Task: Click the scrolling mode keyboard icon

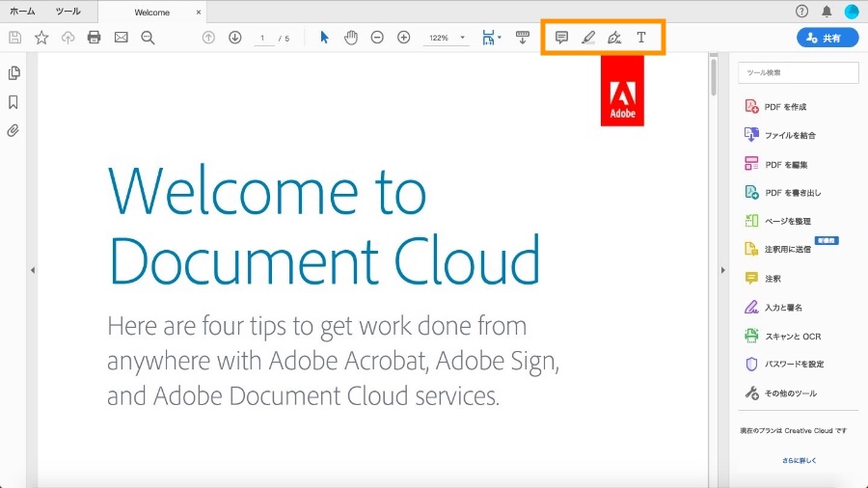Action: 522,38
